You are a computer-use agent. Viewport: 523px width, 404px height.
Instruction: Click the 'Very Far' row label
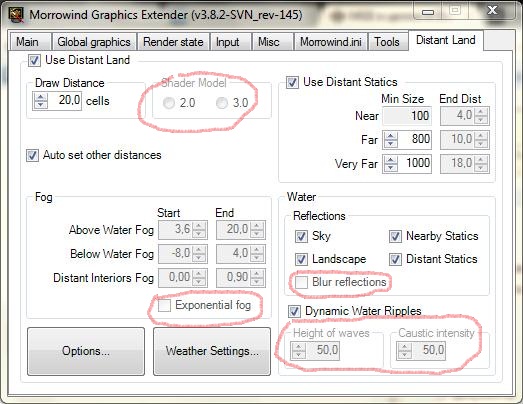(356, 164)
